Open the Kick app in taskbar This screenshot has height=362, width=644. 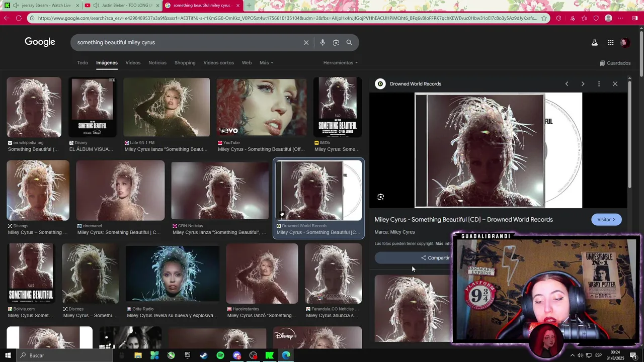pos(270,355)
